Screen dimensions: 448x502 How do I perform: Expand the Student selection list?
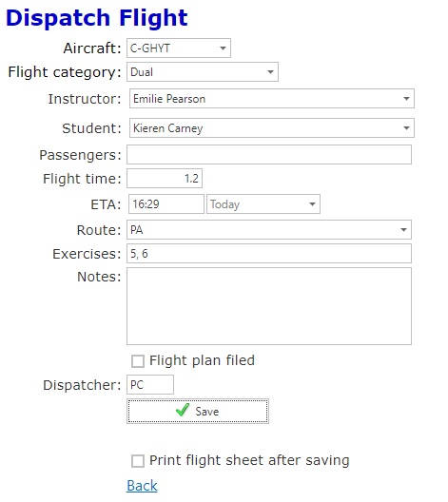(x=272, y=128)
